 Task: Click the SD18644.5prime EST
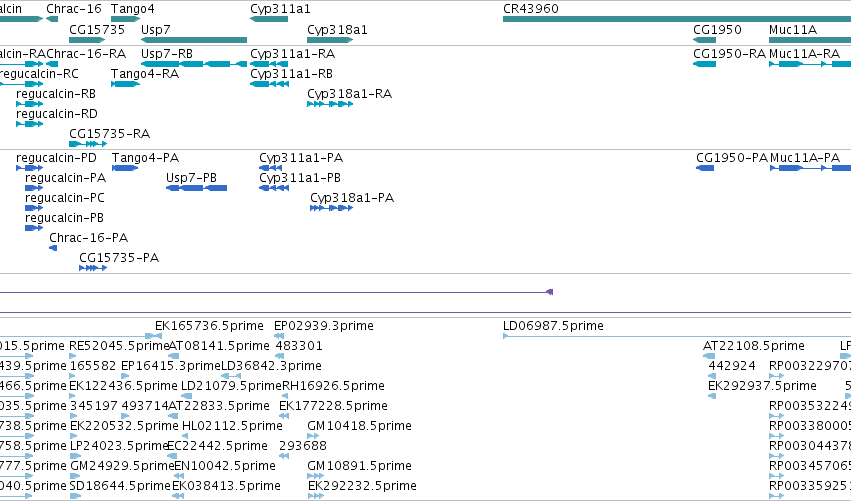[x=75, y=496]
